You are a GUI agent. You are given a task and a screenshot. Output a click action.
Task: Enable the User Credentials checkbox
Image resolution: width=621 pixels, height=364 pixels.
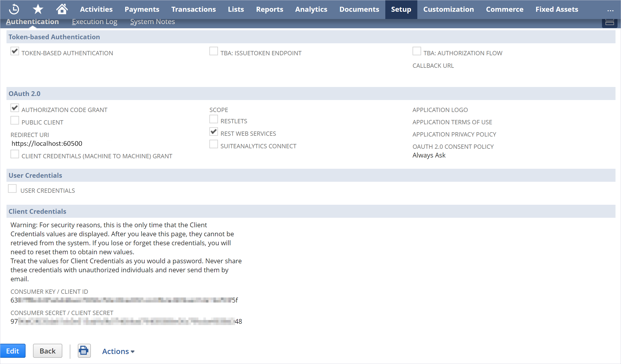point(12,189)
